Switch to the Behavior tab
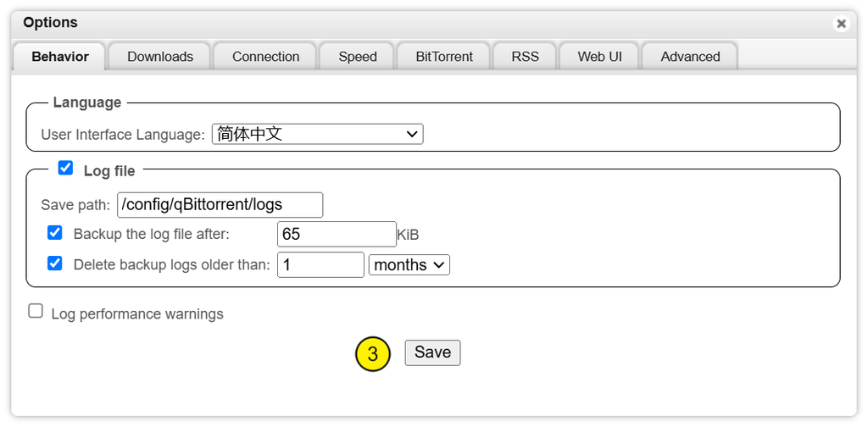 point(60,57)
